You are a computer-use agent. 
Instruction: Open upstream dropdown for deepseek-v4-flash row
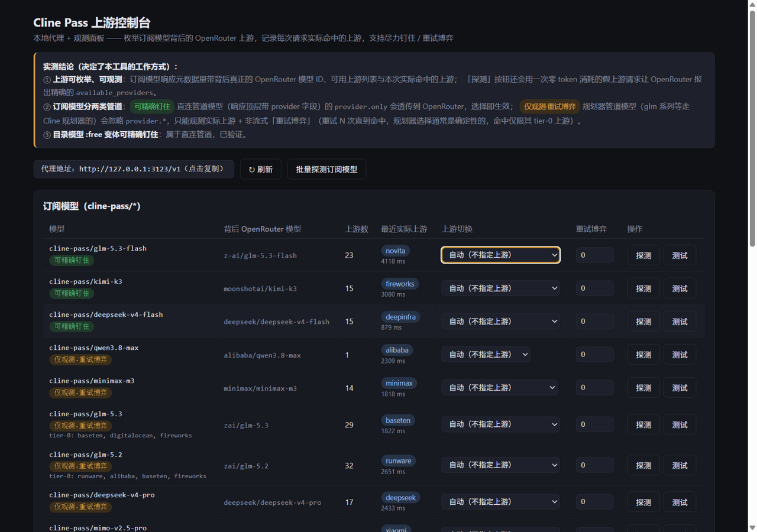(x=500, y=321)
